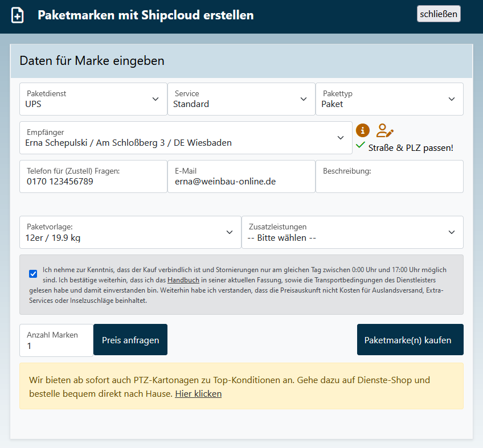This screenshot has width=483, height=448.
Task: Follow the Hier klicken link
Action: pos(198,394)
